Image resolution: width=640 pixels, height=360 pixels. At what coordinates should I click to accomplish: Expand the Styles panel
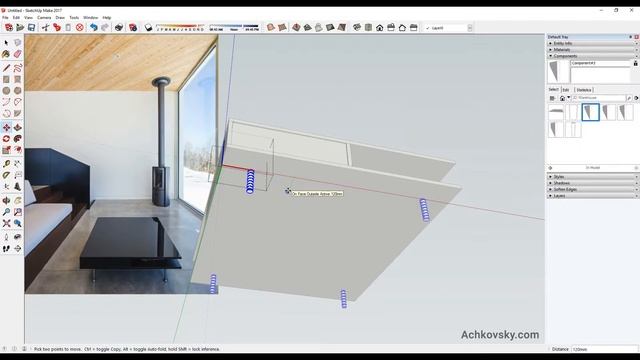(x=592, y=177)
